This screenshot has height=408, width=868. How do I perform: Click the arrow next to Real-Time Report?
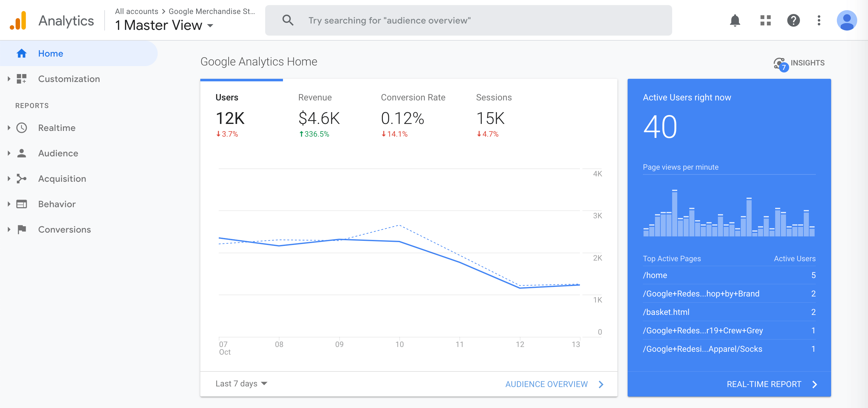pos(815,384)
